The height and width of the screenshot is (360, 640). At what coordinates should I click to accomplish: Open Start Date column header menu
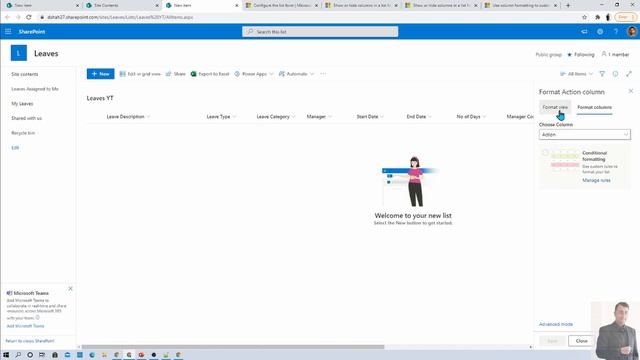click(x=370, y=117)
